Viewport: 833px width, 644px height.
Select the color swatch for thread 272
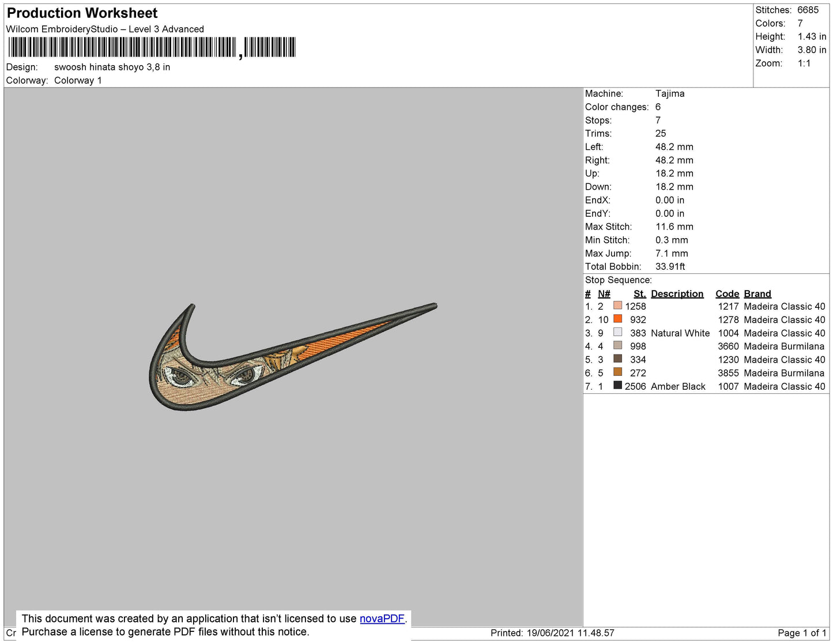pos(617,372)
